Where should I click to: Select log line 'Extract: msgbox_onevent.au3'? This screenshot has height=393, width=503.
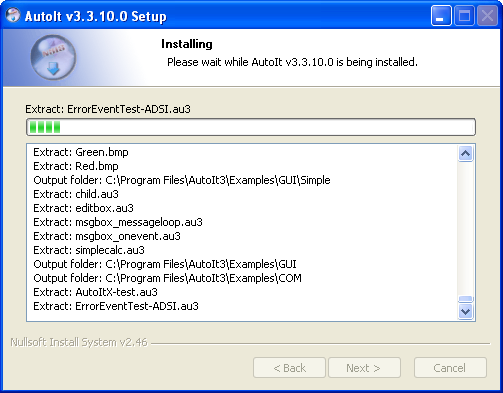pos(107,236)
